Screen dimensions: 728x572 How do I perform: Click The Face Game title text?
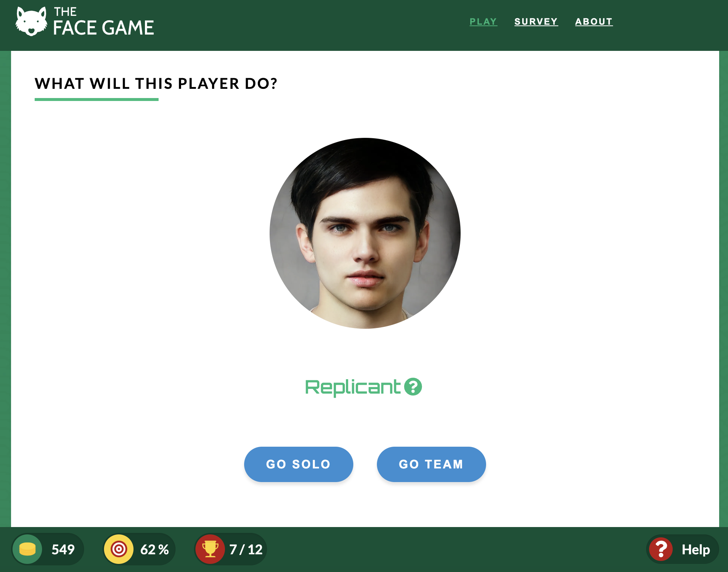(x=104, y=22)
